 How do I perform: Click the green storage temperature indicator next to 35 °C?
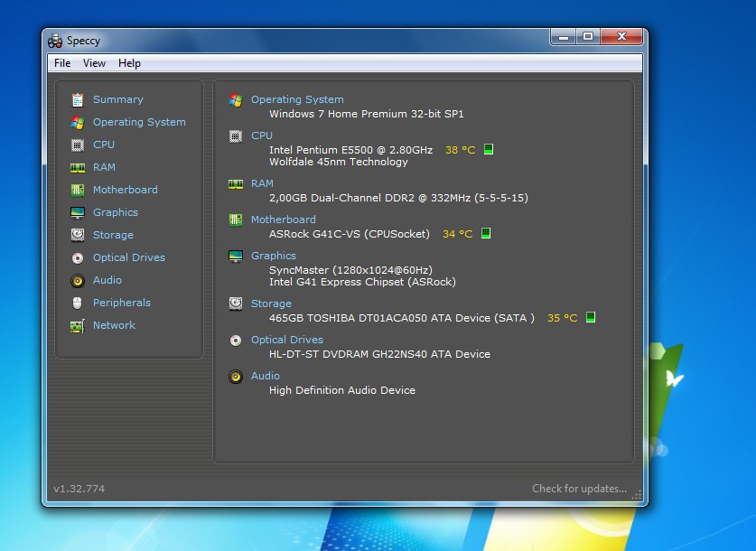[590, 317]
